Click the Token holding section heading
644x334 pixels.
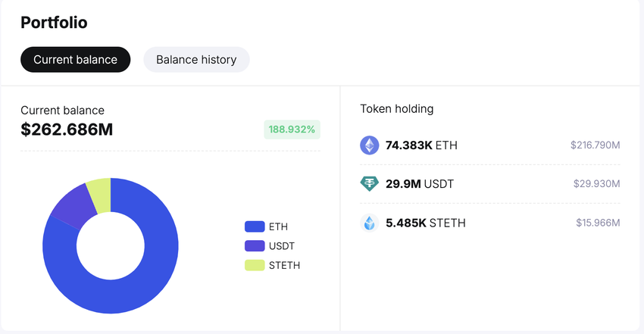click(396, 108)
